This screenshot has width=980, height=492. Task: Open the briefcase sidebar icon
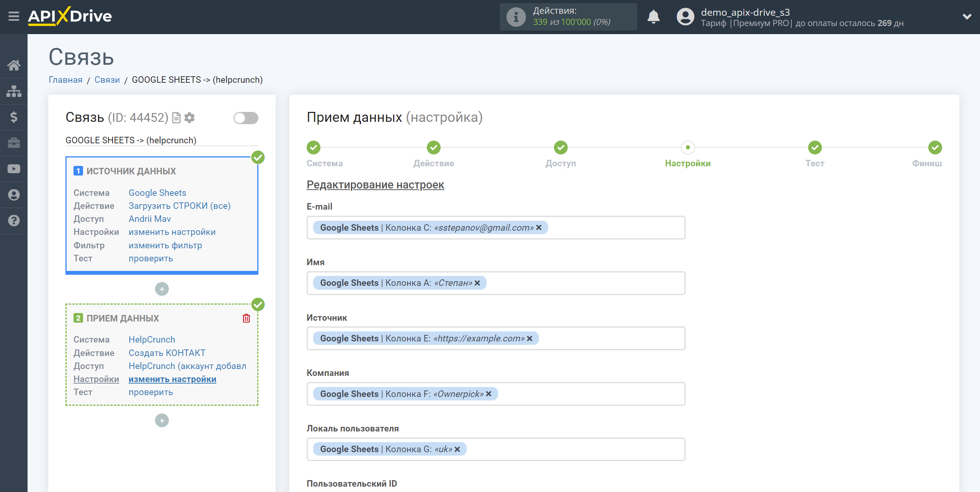pyautogui.click(x=14, y=143)
